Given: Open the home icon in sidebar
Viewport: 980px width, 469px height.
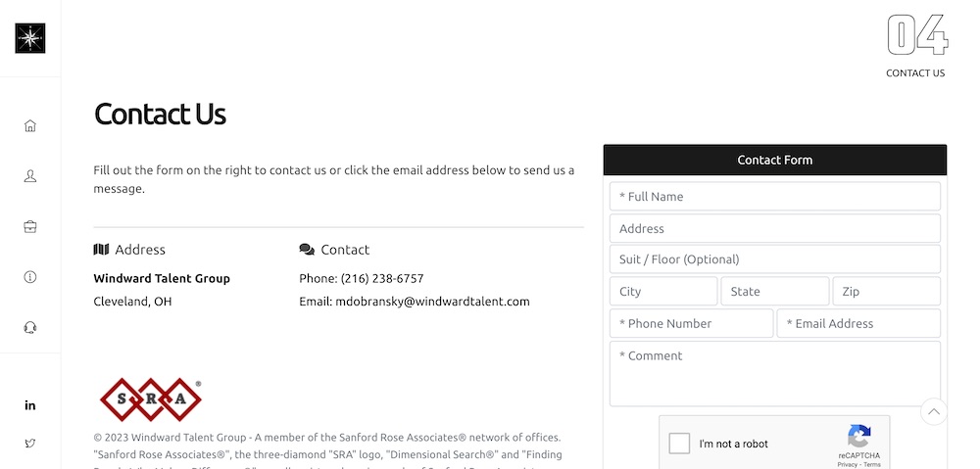Looking at the screenshot, I should (x=30, y=125).
